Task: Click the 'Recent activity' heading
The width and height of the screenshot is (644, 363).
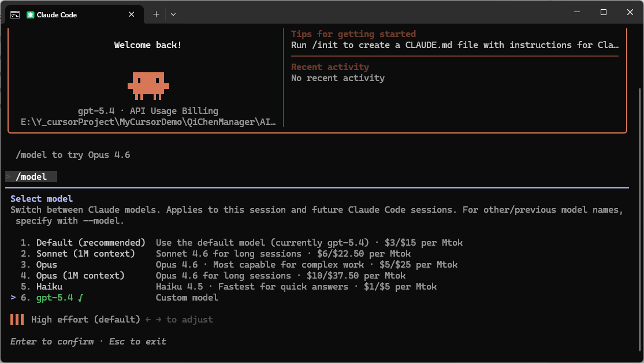Action: click(330, 67)
